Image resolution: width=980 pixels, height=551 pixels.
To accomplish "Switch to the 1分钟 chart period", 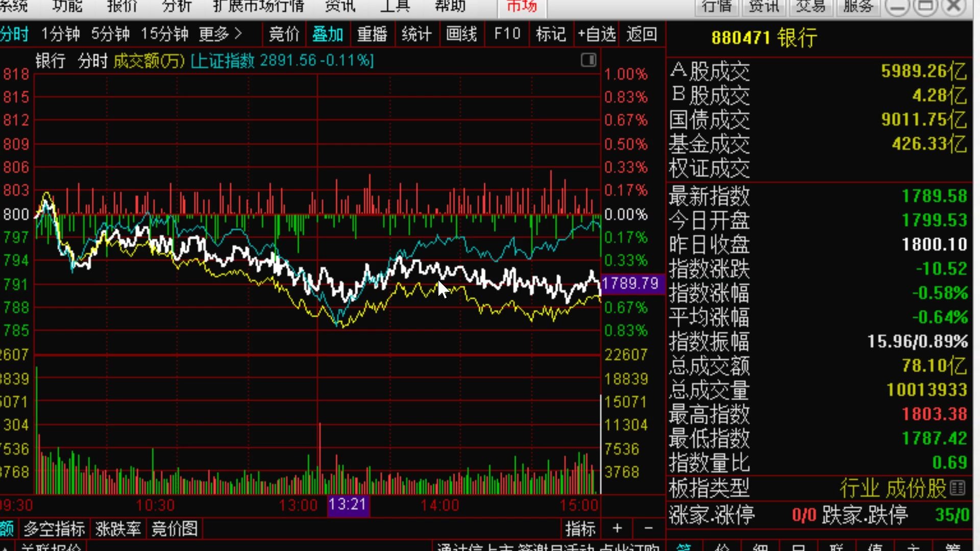I will pyautogui.click(x=60, y=34).
